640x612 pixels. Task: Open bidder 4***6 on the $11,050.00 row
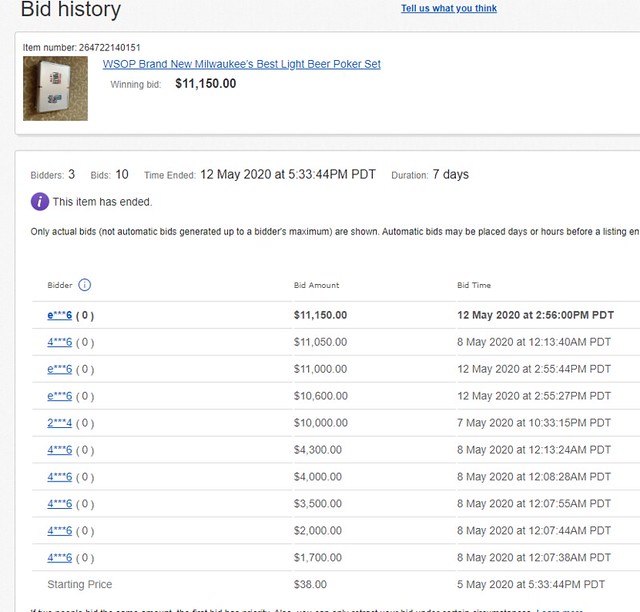click(59, 342)
